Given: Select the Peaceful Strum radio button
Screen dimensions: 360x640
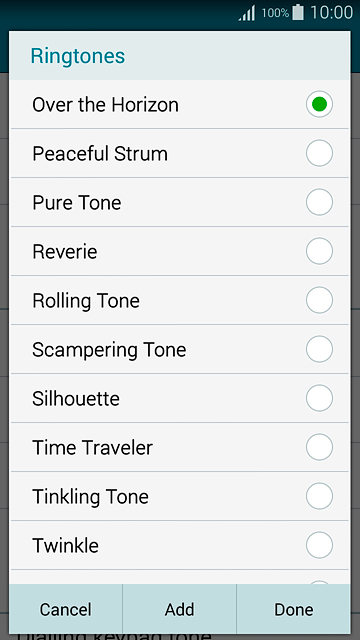Looking at the screenshot, I should (319, 153).
